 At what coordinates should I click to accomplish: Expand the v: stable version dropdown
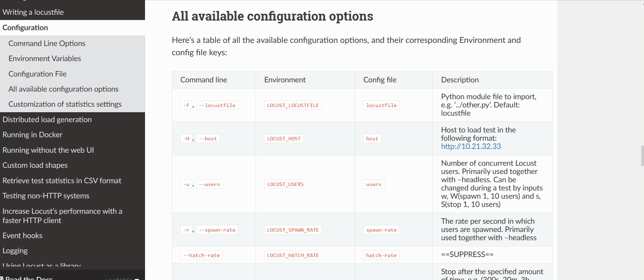[x=122, y=278]
